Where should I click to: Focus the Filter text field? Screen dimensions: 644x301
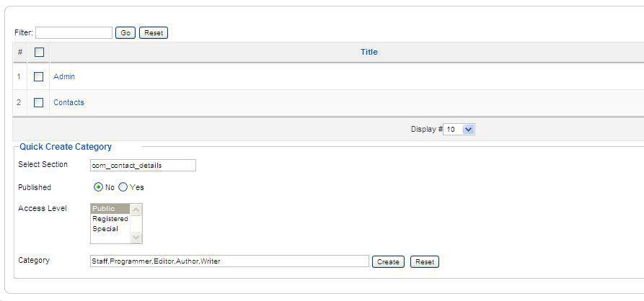click(x=74, y=33)
